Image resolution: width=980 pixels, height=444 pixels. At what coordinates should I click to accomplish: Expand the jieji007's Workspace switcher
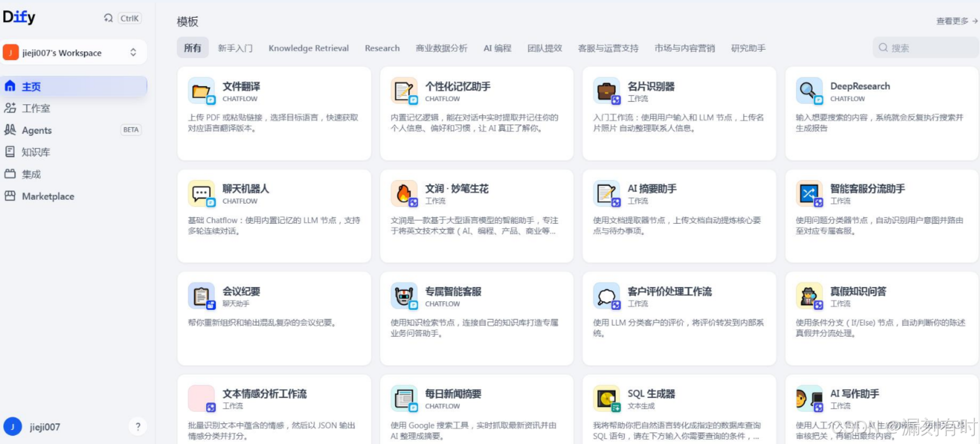(x=74, y=52)
